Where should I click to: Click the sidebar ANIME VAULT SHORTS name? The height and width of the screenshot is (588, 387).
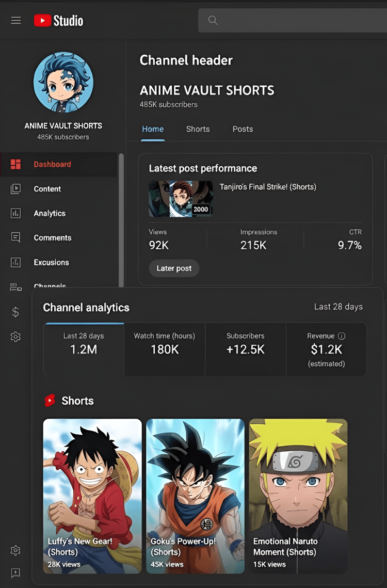pyautogui.click(x=63, y=126)
